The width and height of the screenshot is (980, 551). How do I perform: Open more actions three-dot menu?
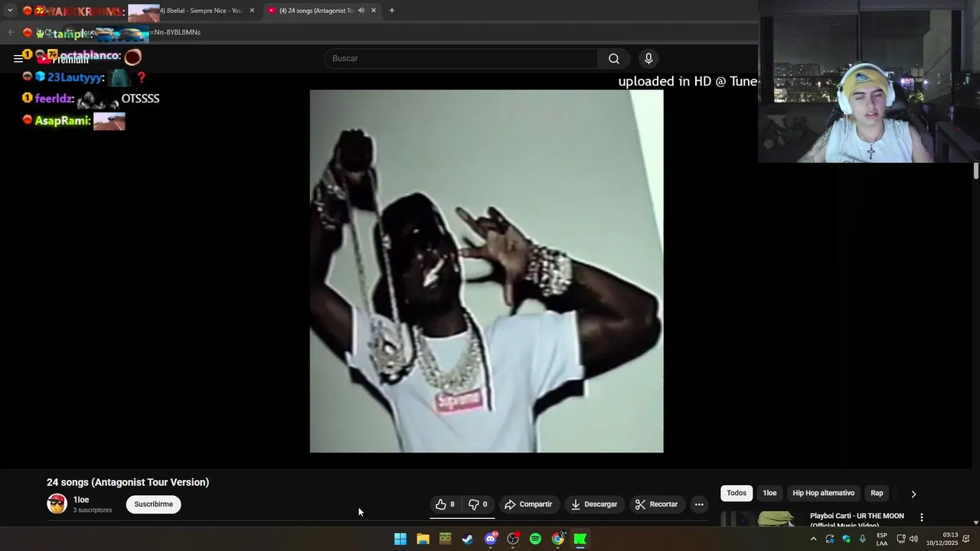[699, 504]
